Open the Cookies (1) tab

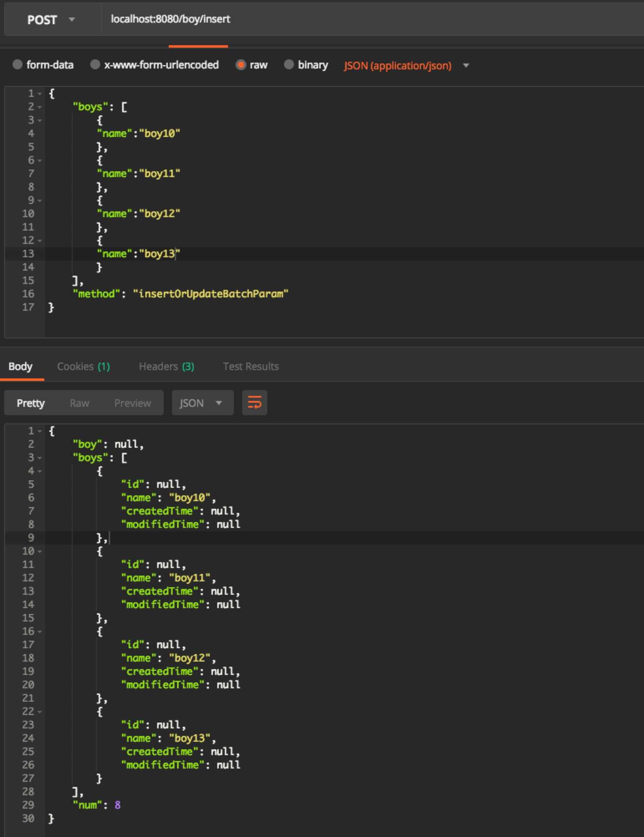(x=84, y=366)
